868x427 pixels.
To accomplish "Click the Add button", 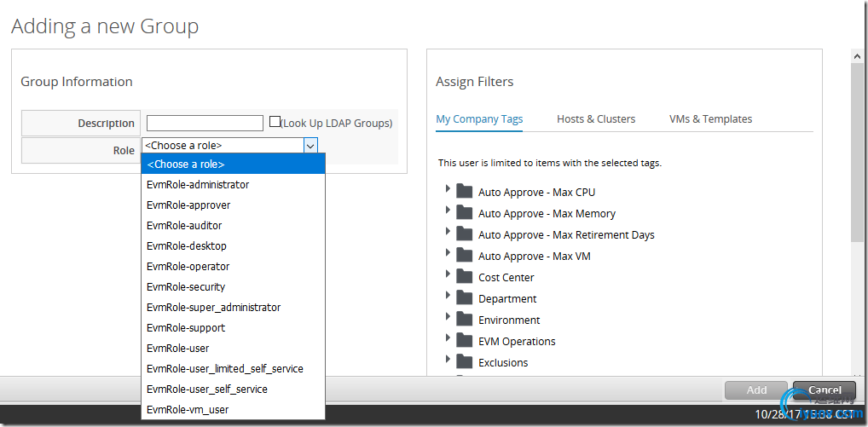I will pos(756,390).
